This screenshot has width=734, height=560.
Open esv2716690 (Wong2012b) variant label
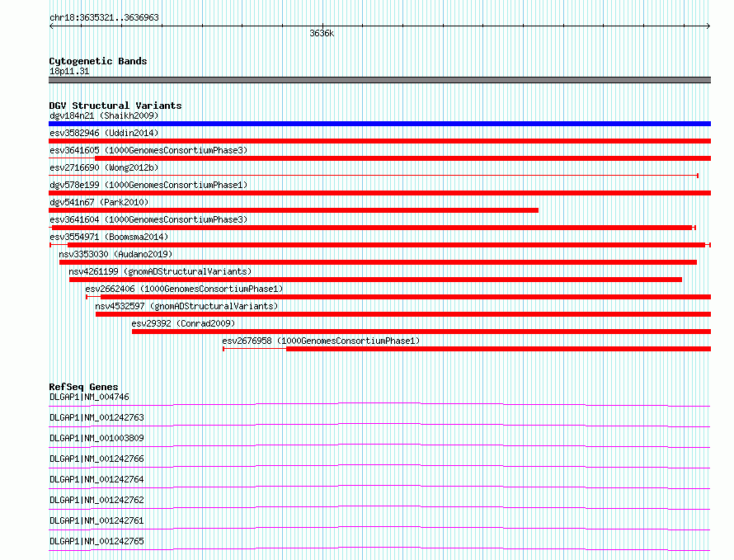[104, 167]
